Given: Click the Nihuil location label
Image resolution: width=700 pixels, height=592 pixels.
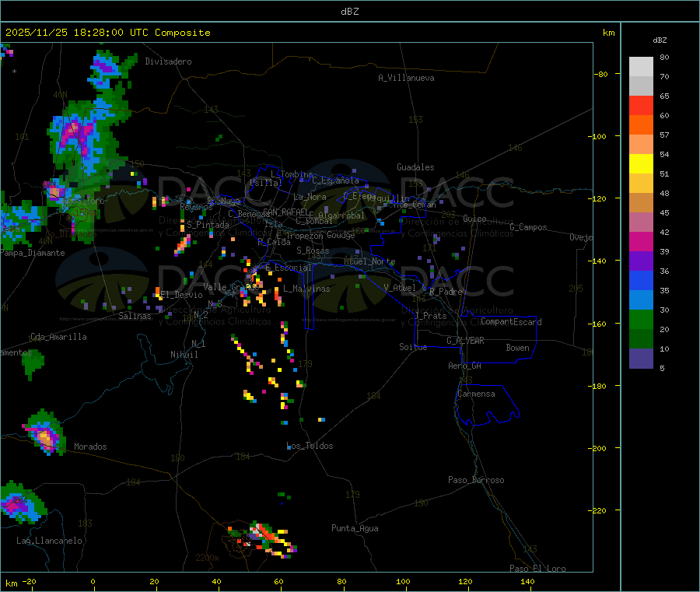Looking at the screenshot, I should (184, 355).
